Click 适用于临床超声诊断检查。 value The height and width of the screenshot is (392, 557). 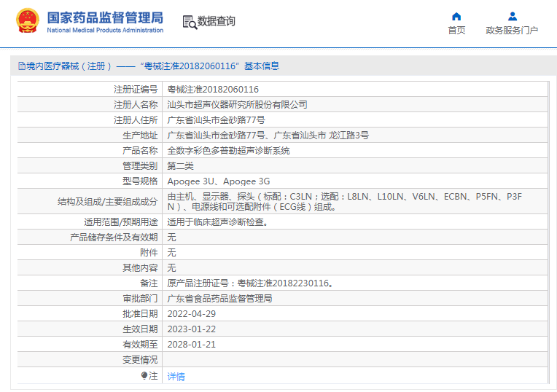[218, 222]
